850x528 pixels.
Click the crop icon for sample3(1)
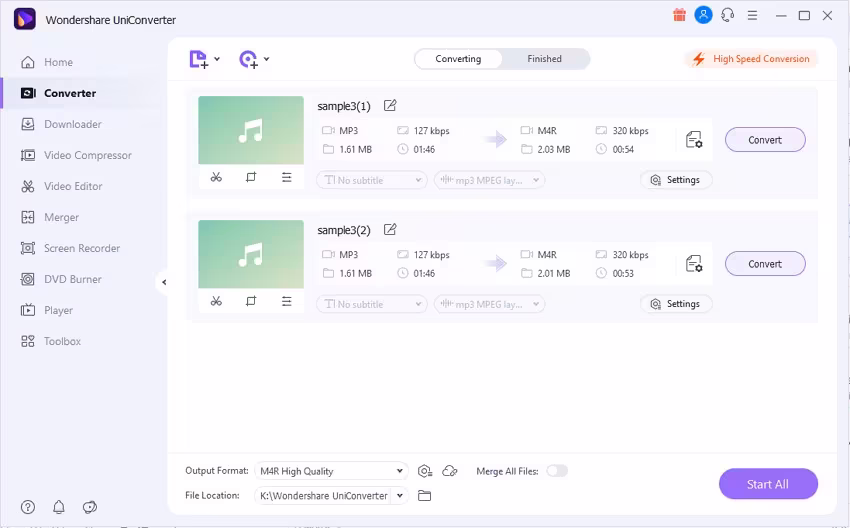tap(251, 177)
